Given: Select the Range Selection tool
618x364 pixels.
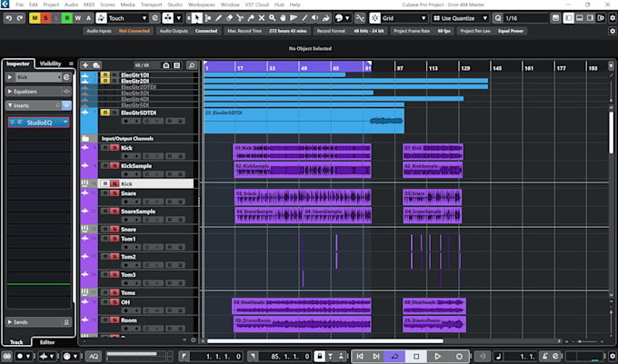Looking at the screenshot, I should click(208, 18).
